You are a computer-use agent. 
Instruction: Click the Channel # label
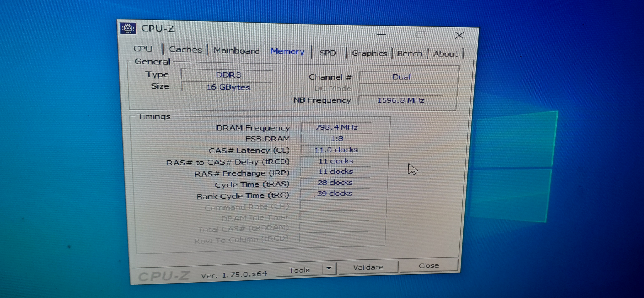pyautogui.click(x=330, y=77)
